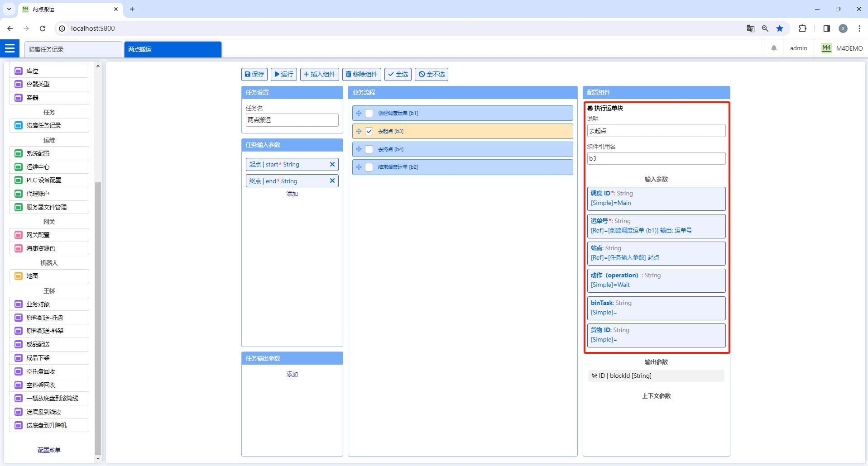Open the 站点 parameter box
The image size is (868, 466).
tap(657, 253)
